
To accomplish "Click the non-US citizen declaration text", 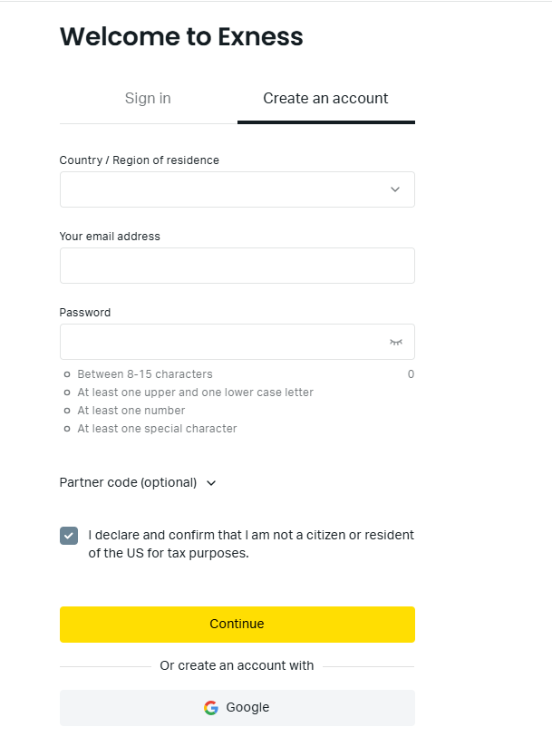I will point(251,544).
